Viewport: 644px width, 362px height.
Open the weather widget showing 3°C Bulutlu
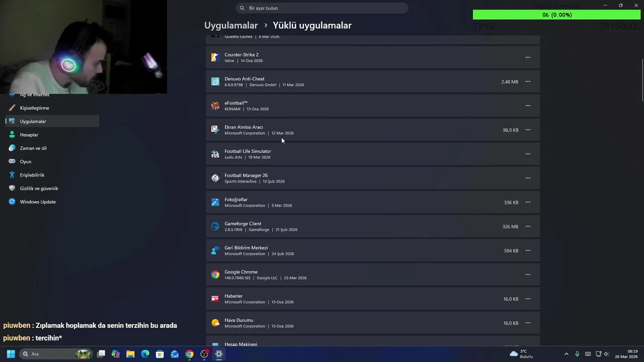[x=521, y=354]
